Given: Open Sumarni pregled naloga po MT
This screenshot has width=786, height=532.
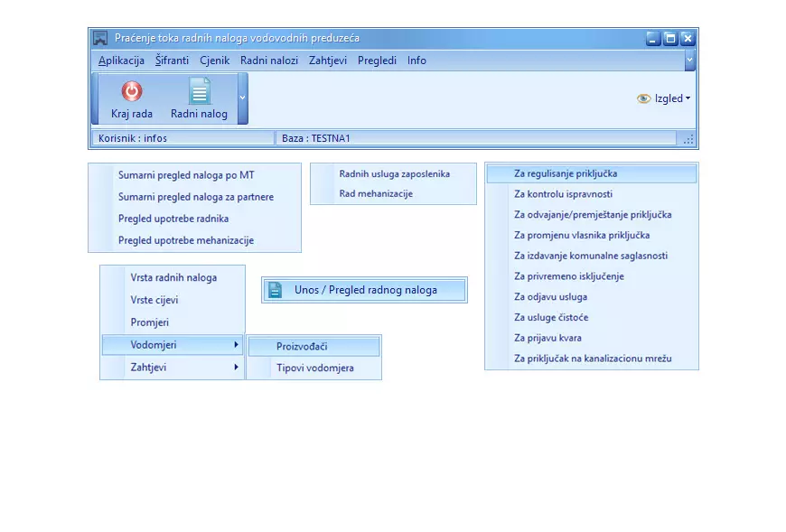Looking at the screenshot, I should 186,175.
